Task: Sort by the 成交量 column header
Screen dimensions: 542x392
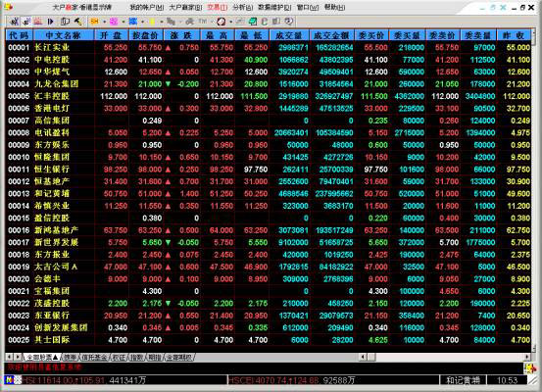Action: [x=289, y=35]
